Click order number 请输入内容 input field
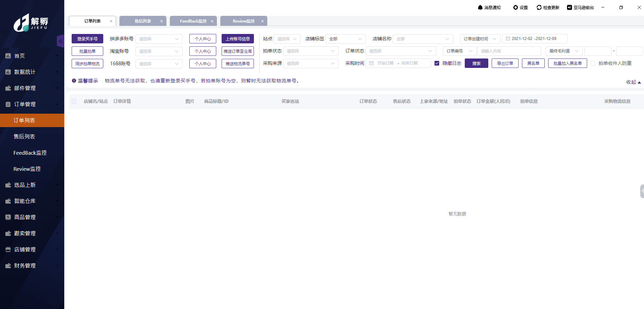 click(x=509, y=51)
